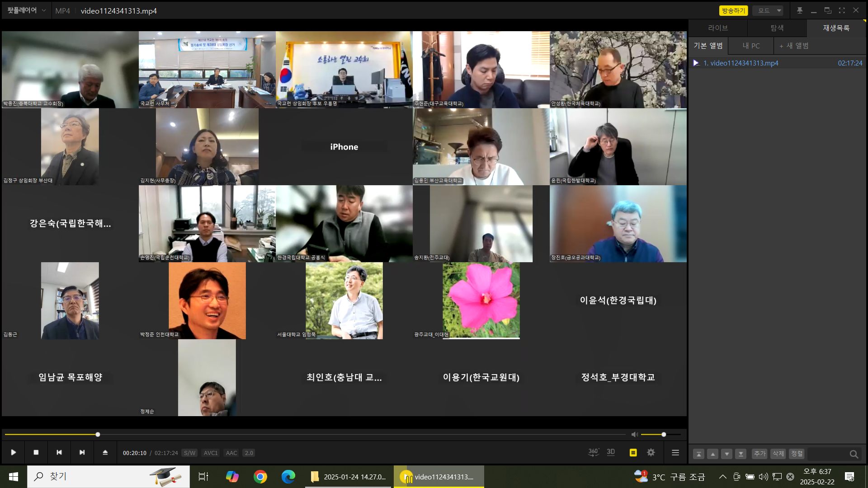The width and height of the screenshot is (868, 488).
Task: Click the 삭제 delete button
Action: click(x=778, y=454)
